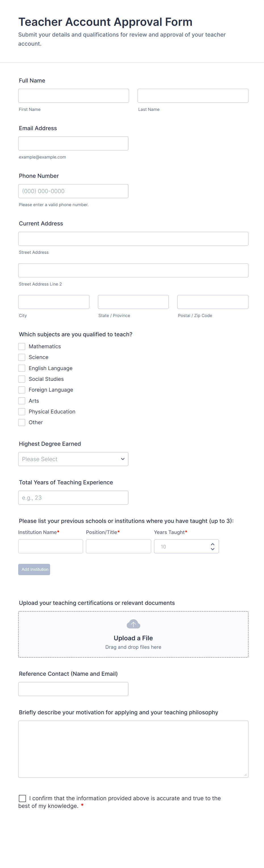This screenshot has width=264, height=868.
Task: Enable the Physical Education checkbox
Action: pos(22,411)
